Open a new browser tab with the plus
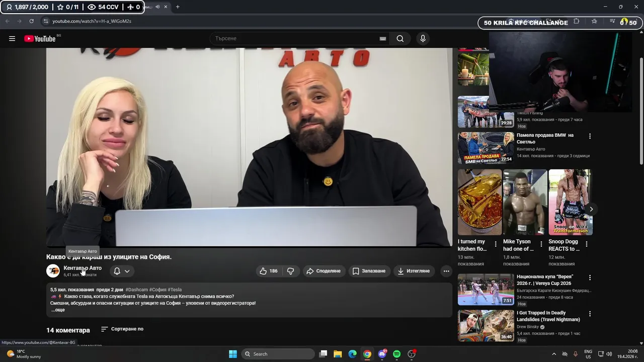This screenshot has height=362, width=644. click(x=178, y=7)
